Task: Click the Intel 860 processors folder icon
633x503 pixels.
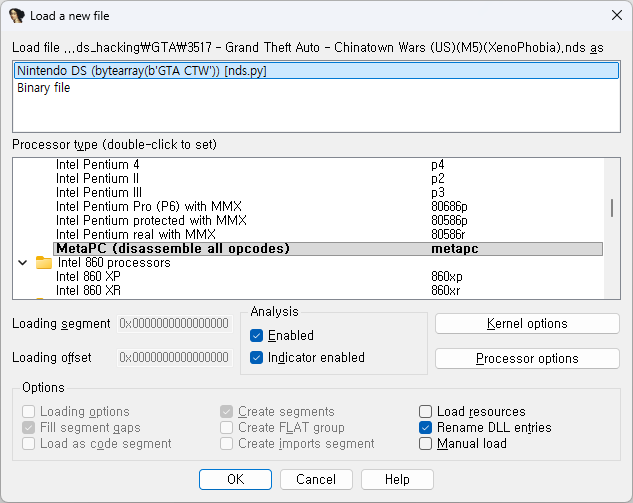Action: tap(44, 263)
